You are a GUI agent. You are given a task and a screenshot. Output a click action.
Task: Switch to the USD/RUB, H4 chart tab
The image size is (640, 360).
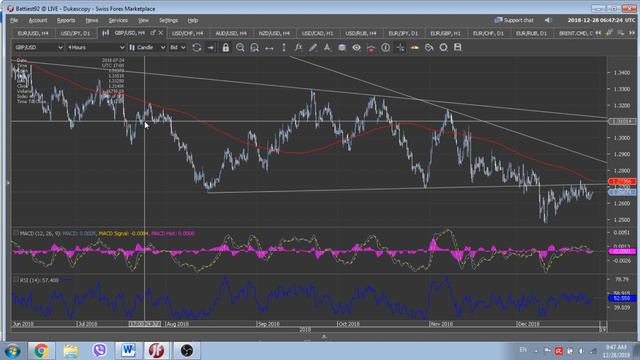360,33
